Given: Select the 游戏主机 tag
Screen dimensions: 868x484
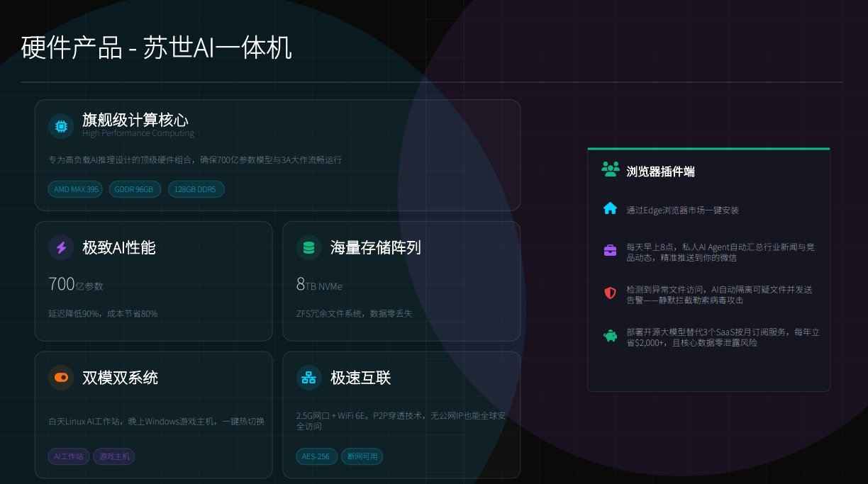Looking at the screenshot, I should click(x=114, y=456).
